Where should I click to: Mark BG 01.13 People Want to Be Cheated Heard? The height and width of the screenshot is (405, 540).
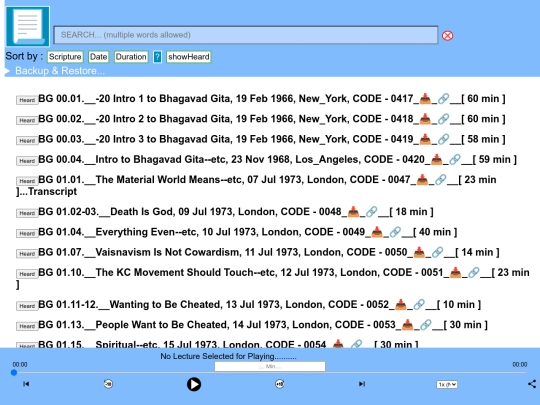pyautogui.click(x=27, y=326)
